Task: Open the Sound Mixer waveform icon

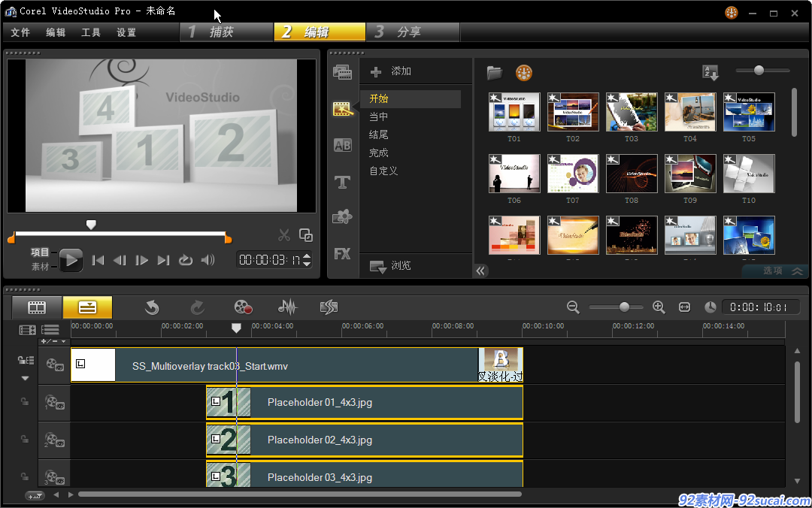Action: point(287,307)
